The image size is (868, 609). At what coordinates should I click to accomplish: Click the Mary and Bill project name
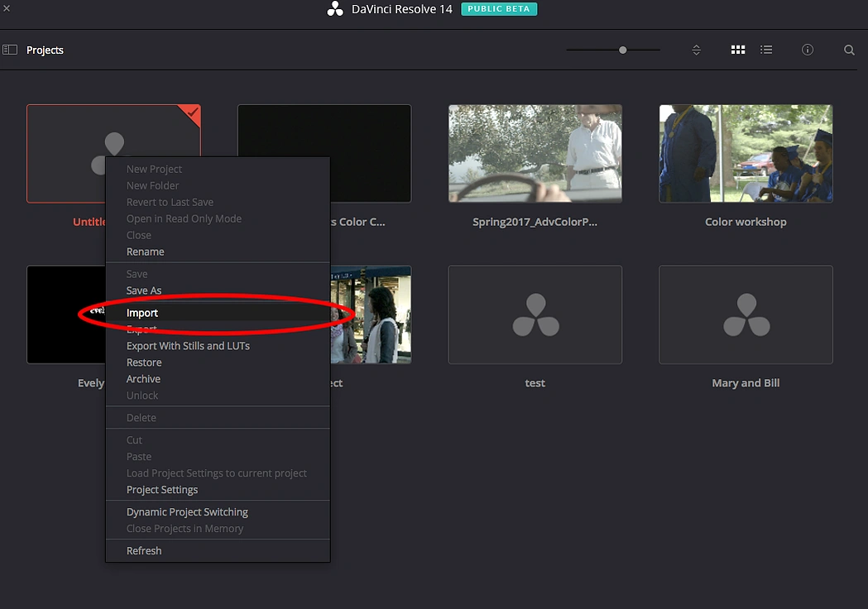[x=746, y=383]
